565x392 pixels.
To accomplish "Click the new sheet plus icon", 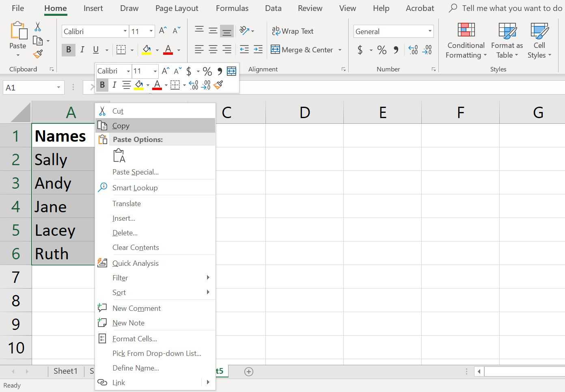I will 249,371.
